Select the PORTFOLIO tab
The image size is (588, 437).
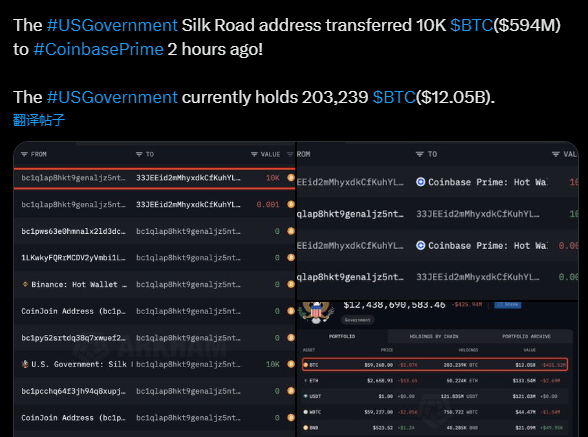click(342, 336)
